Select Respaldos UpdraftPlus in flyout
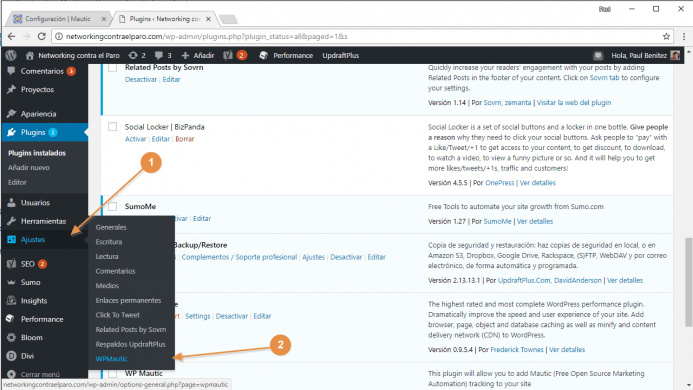 pos(130,344)
